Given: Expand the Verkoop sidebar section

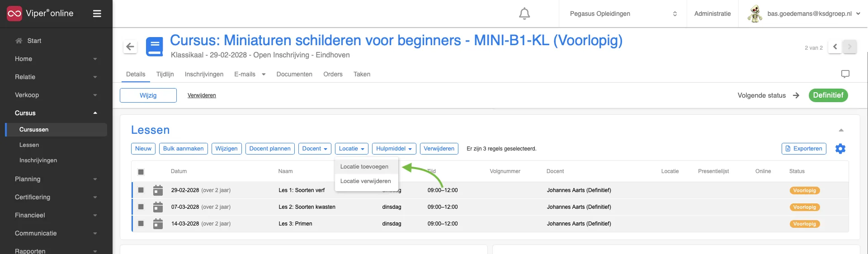Looking at the screenshot, I should (x=56, y=95).
